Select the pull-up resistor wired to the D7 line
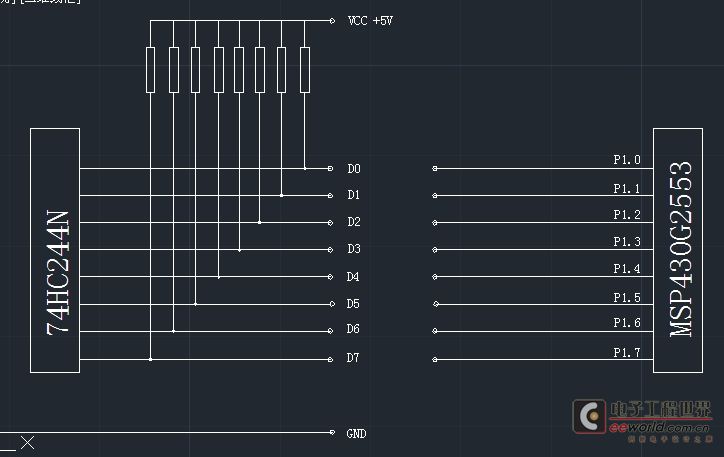This screenshot has height=457, width=724. coord(151,70)
